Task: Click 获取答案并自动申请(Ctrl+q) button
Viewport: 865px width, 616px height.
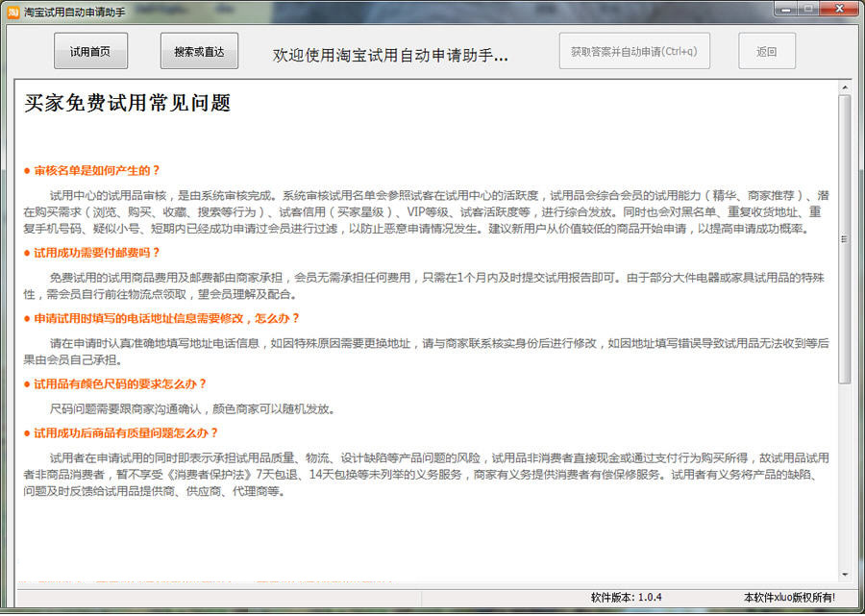Action: click(x=634, y=51)
